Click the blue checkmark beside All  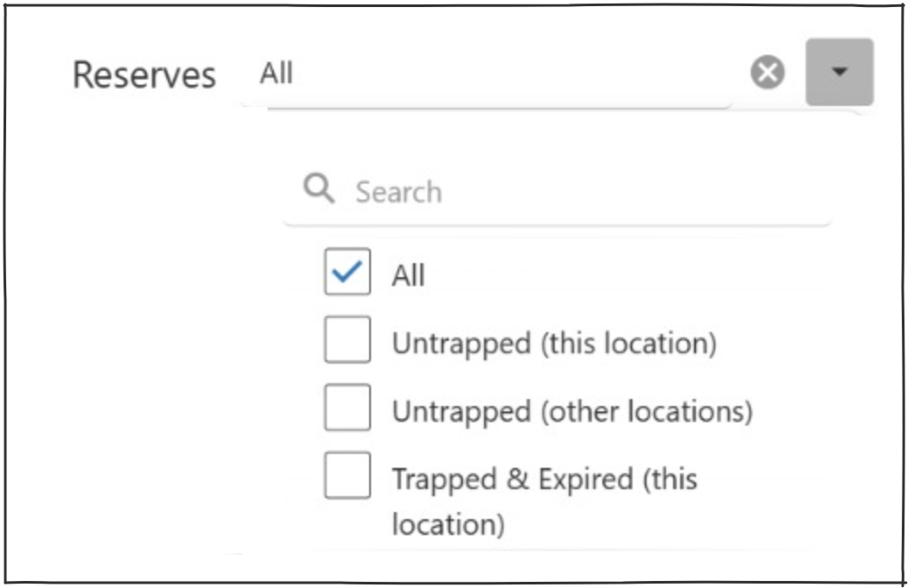346,274
